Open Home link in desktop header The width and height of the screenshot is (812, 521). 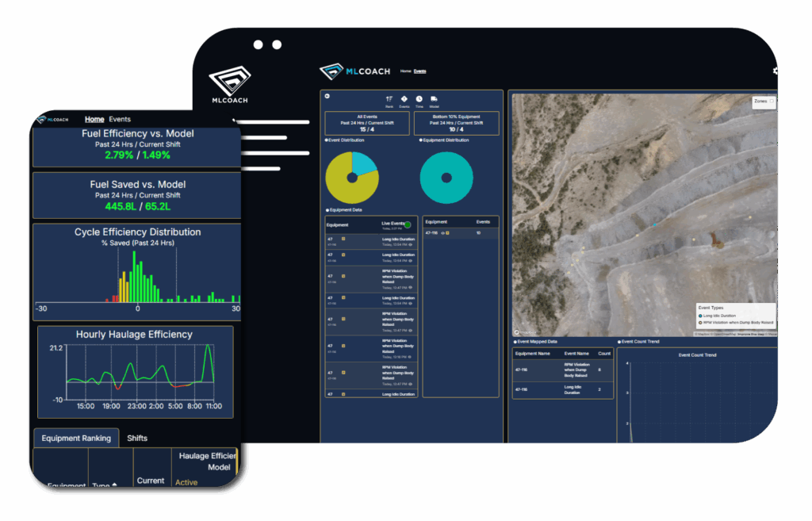405,71
